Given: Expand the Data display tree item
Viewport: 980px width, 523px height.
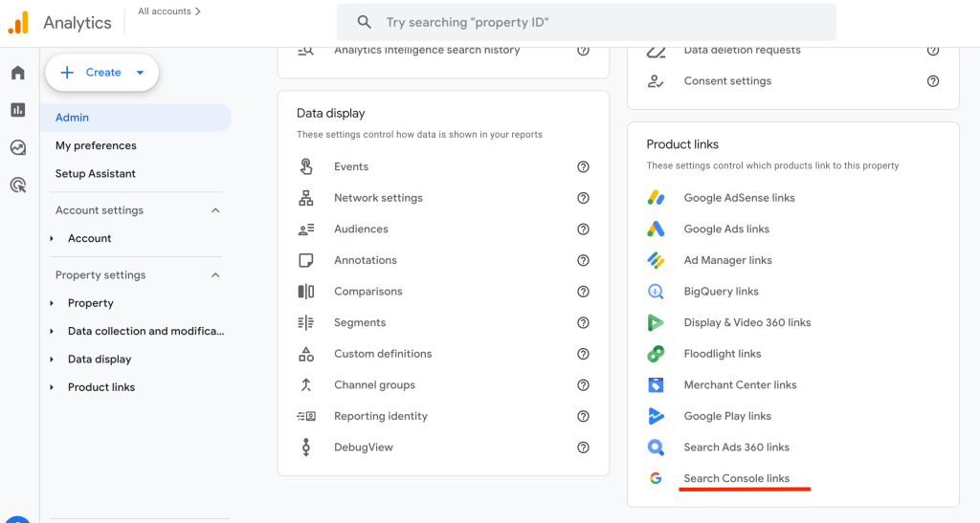Looking at the screenshot, I should (x=52, y=360).
